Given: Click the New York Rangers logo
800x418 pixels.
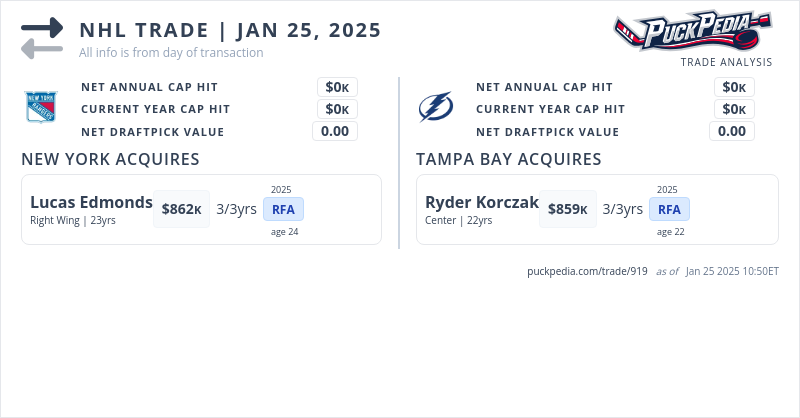Looking at the screenshot, I should coord(41,106).
